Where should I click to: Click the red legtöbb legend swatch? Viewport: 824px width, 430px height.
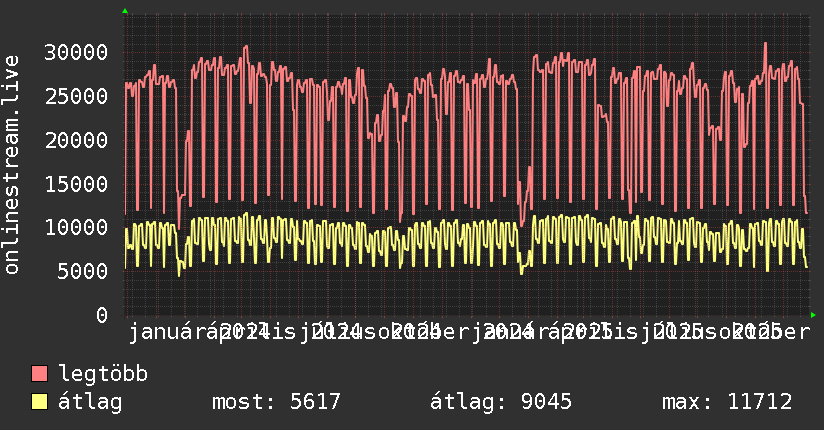tap(40, 375)
